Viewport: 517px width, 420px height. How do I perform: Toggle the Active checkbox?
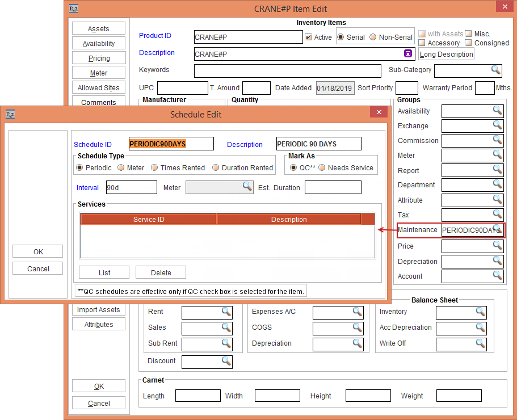(309, 37)
